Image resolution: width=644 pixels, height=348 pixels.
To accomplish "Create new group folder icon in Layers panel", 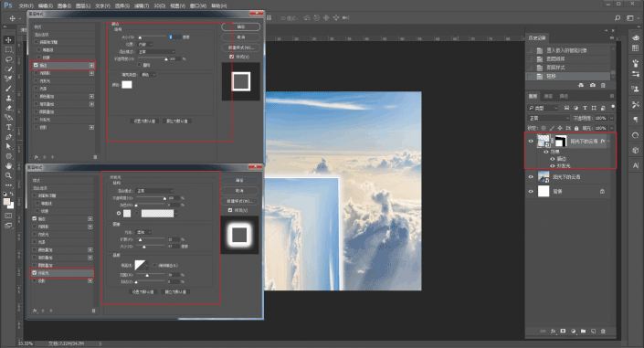I will 583,332.
